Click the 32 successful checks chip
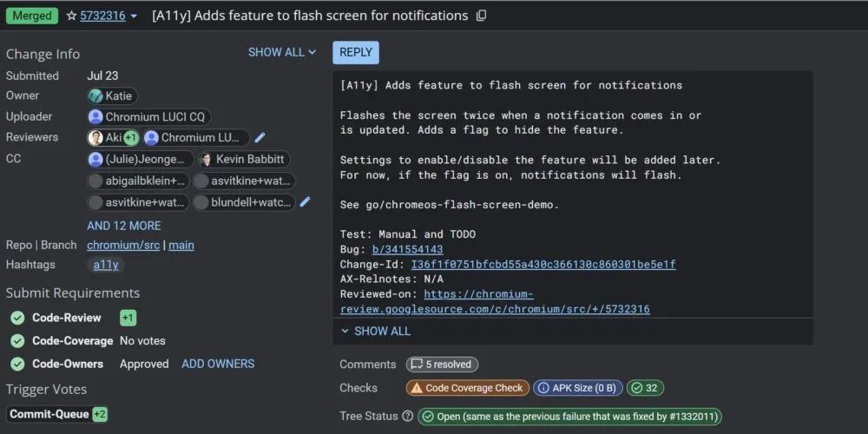This screenshot has width=868, height=434. 646,388
